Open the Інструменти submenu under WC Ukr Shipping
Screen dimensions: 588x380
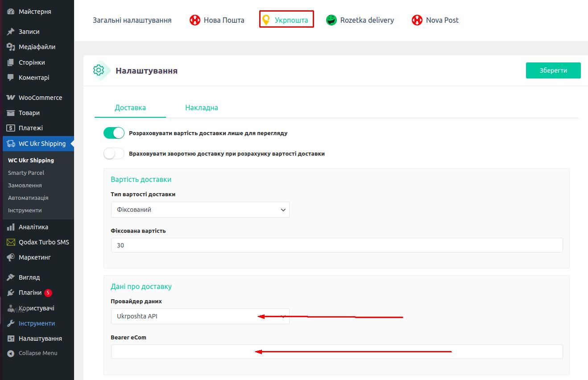tap(25, 210)
